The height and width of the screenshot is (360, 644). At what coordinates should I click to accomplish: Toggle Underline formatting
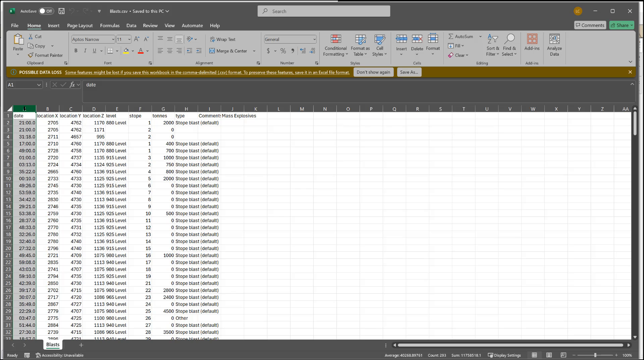94,51
